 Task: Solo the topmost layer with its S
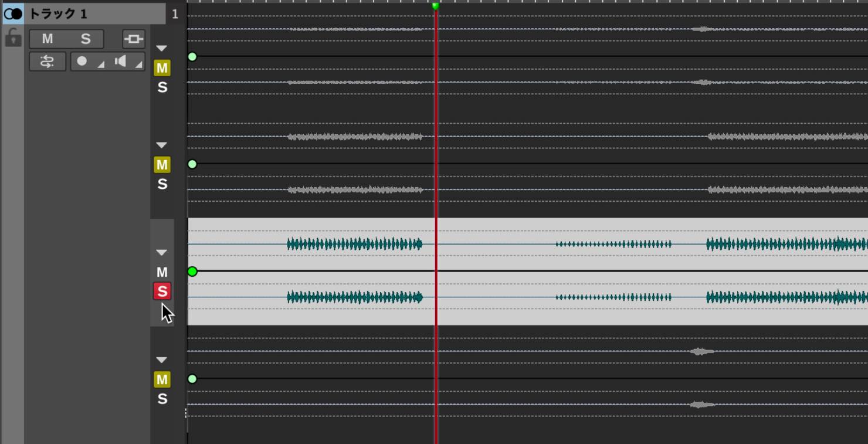tap(162, 87)
